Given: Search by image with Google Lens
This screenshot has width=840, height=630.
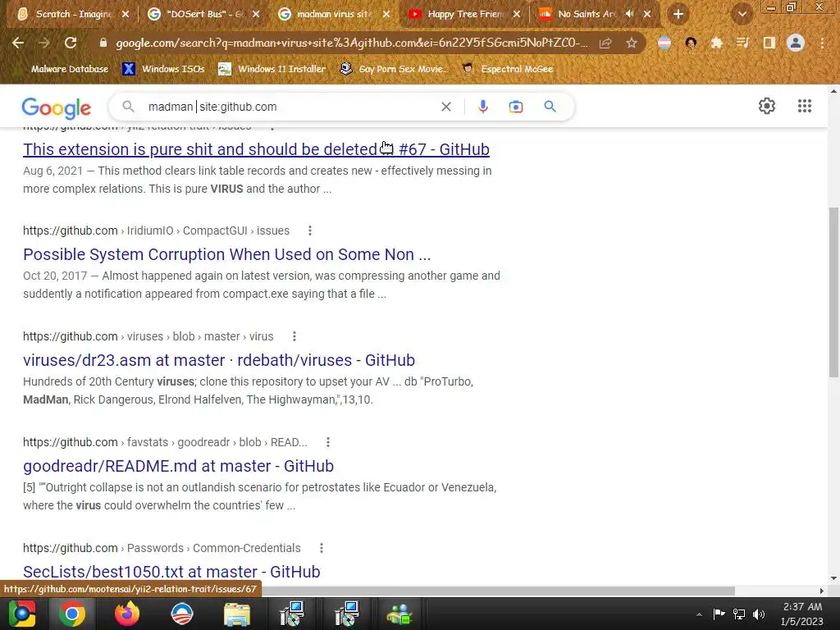Looking at the screenshot, I should point(516,107).
